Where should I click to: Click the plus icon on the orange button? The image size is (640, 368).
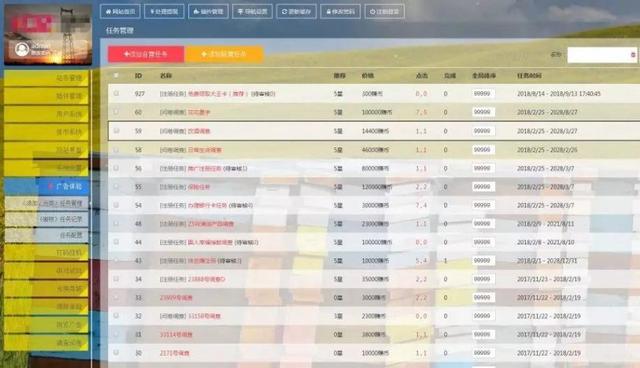pyautogui.click(x=204, y=54)
